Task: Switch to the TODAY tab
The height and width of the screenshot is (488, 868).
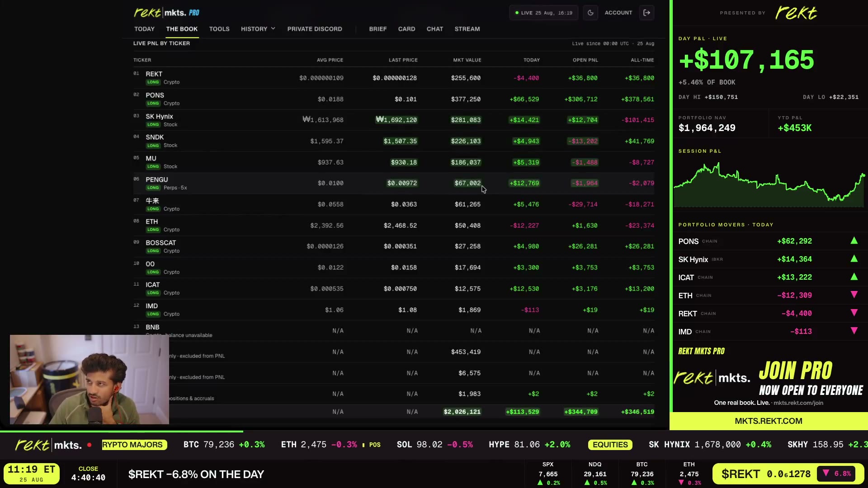Action: pyautogui.click(x=144, y=29)
